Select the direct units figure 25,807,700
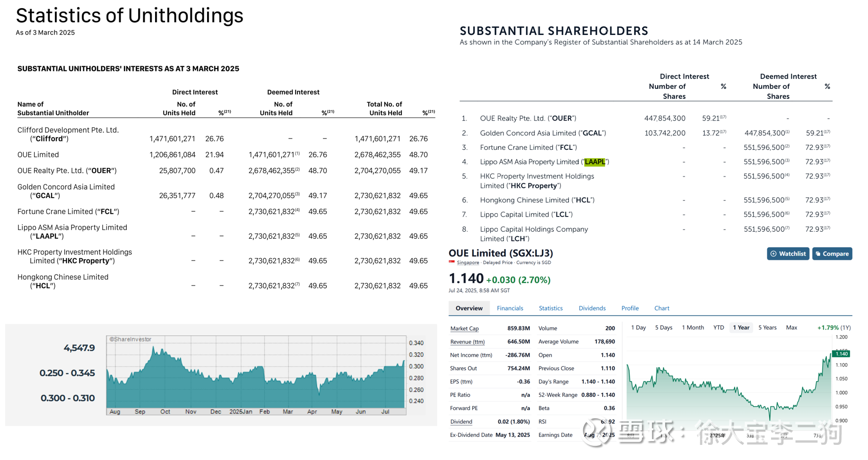This screenshot has width=868, height=460. point(177,171)
